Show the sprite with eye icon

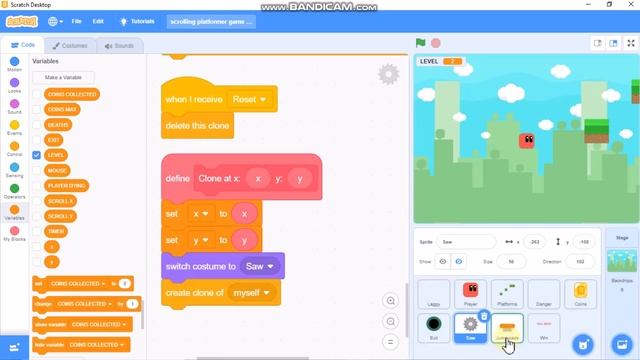click(443, 262)
